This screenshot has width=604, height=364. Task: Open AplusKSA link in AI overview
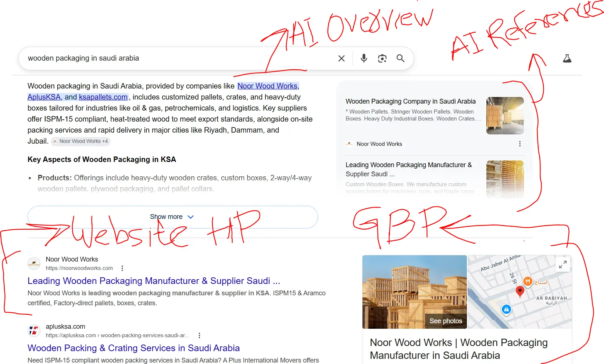pyautogui.click(x=44, y=97)
